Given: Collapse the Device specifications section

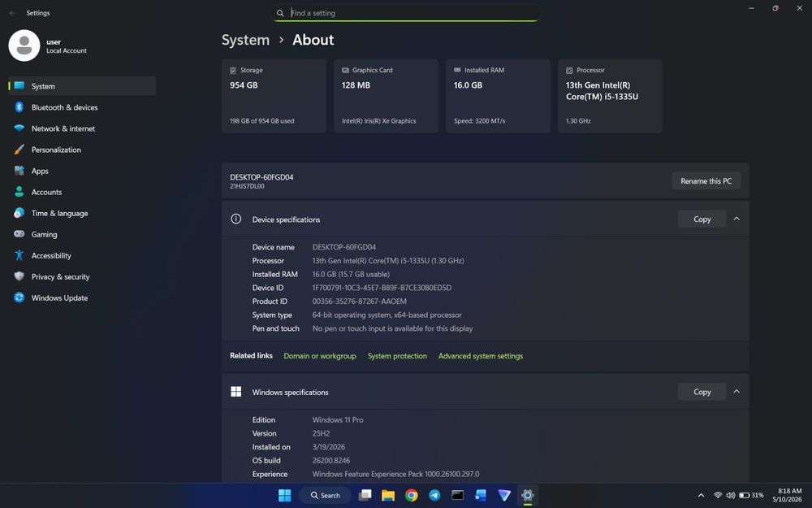Looking at the screenshot, I should point(736,219).
